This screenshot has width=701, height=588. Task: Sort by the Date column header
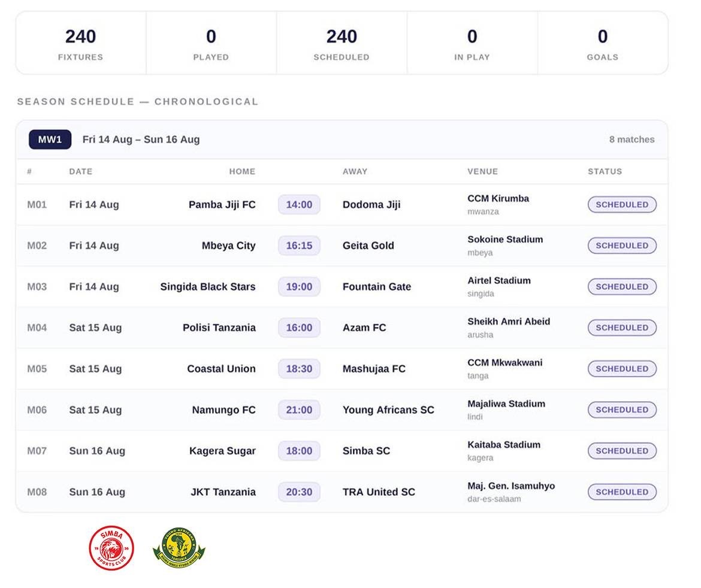[x=81, y=172]
